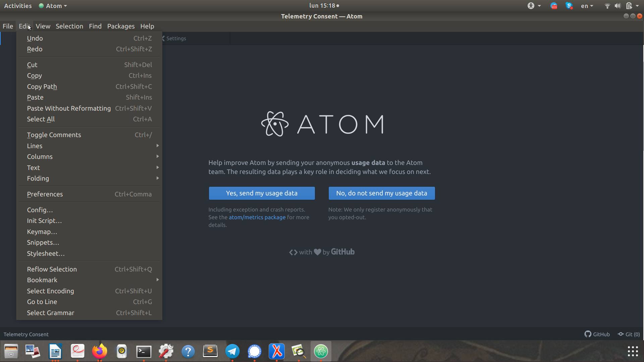Open the atom/metrics package link
644x362 pixels.
coord(257,217)
